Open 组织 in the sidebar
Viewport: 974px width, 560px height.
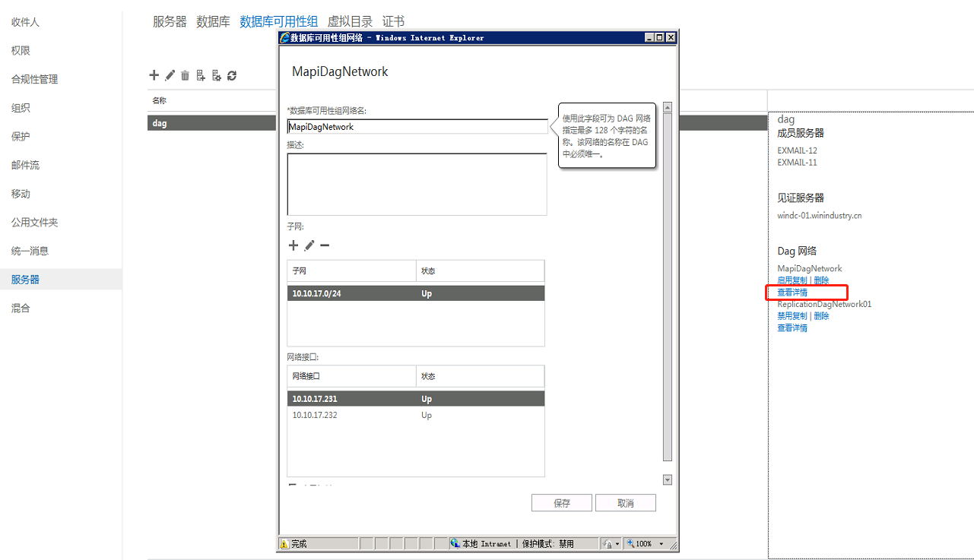click(x=21, y=108)
